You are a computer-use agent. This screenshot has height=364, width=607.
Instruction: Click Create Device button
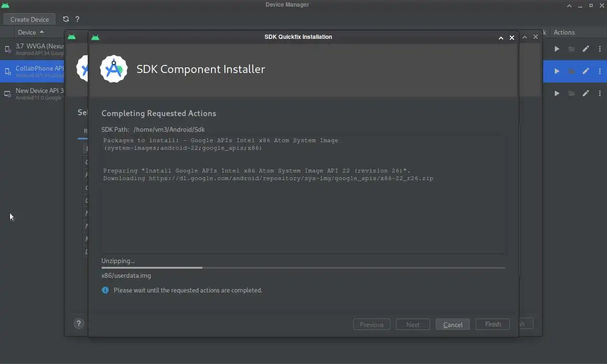(29, 19)
